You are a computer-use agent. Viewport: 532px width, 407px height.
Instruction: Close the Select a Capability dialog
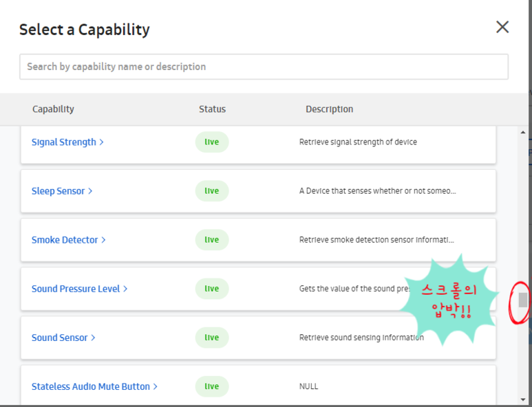(502, 27)
